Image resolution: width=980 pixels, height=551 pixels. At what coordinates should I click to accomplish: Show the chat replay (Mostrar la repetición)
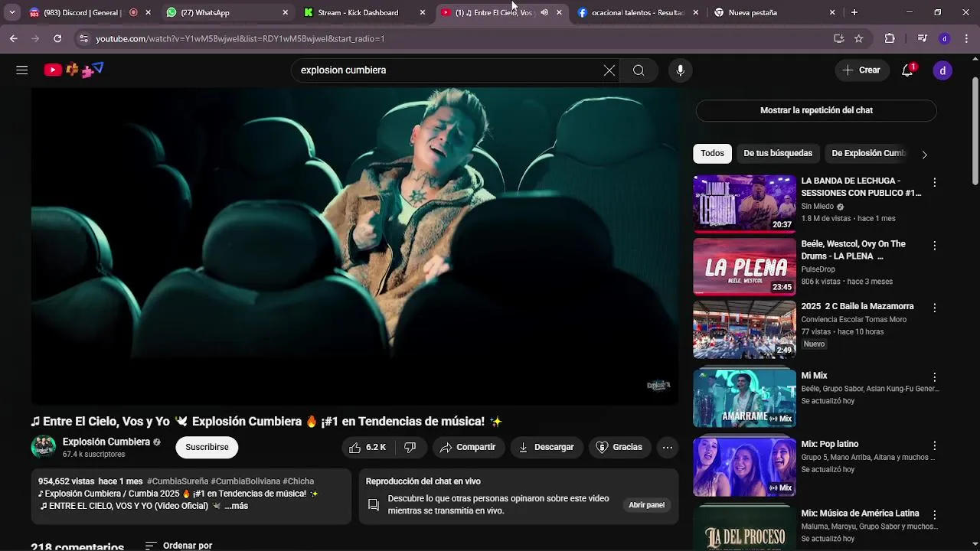coord(816,110)
